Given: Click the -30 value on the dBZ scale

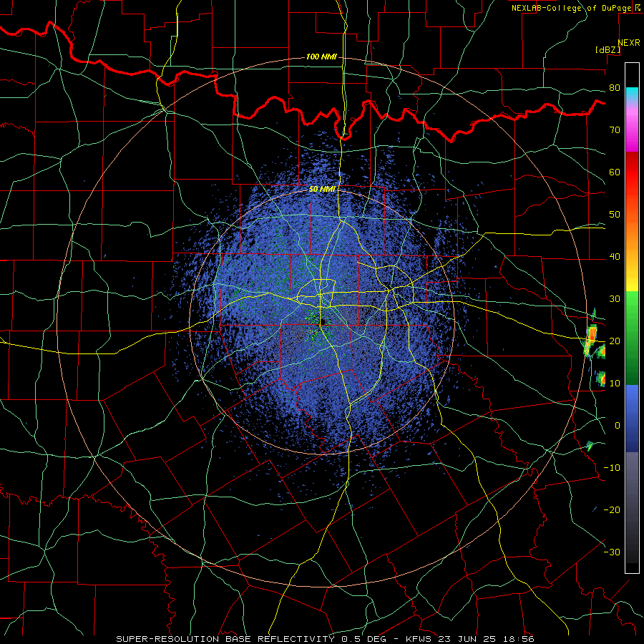Looking at the screenshot, I should coord(612,552).
